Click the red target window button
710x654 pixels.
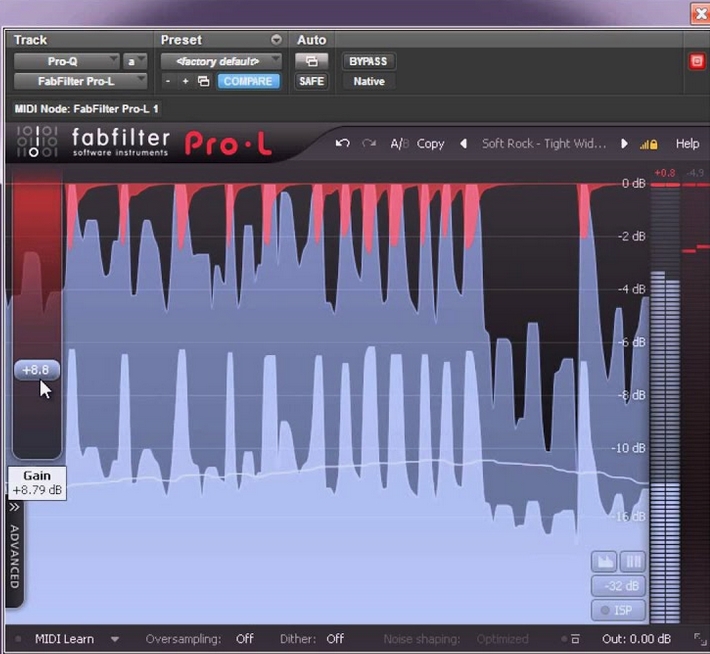[x=697, y=61]
